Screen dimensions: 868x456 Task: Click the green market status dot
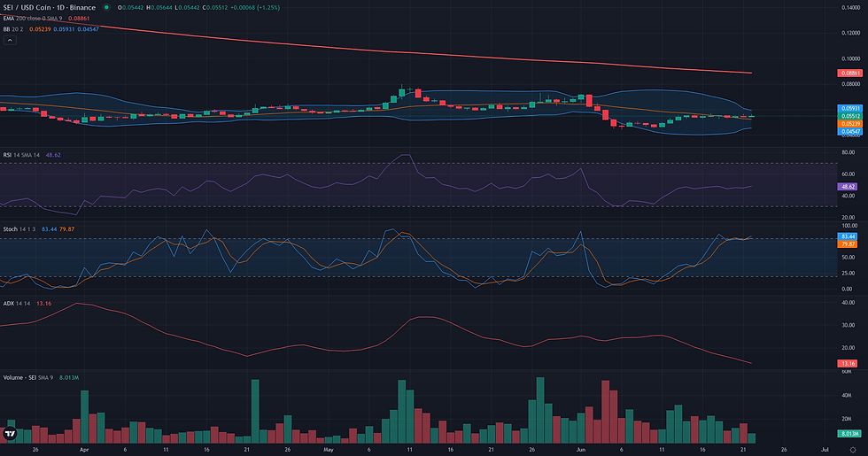[106, 8]
